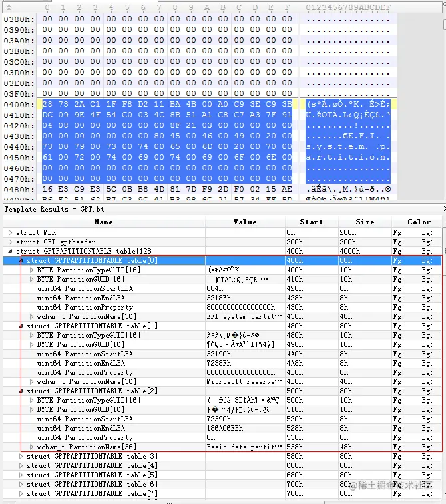The image size is (446, 504).
Task: Expand the table[7] struct node
Action: pyautogui.click(x=21, y=493)
